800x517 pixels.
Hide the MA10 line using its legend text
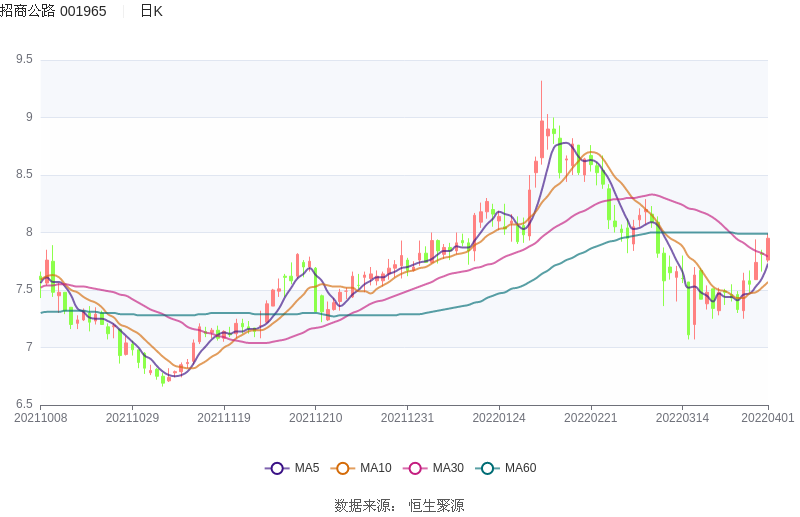point(375,468)
